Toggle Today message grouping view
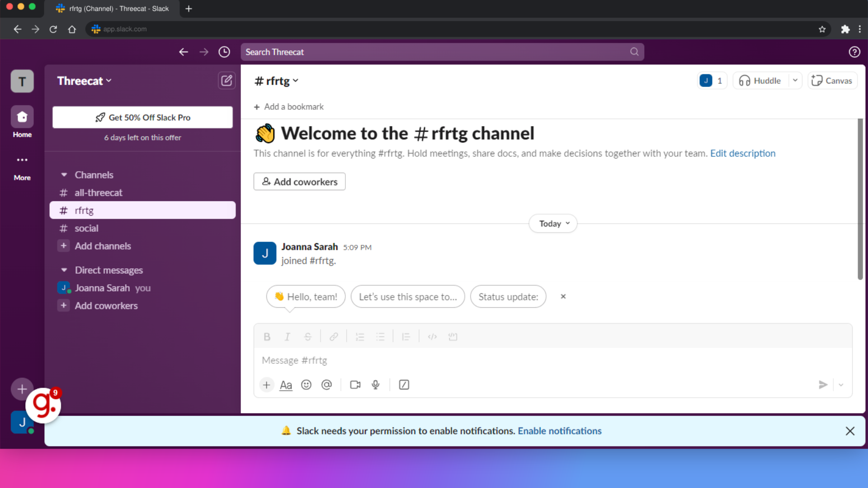 pyautogui.click(x=554, y=223)
